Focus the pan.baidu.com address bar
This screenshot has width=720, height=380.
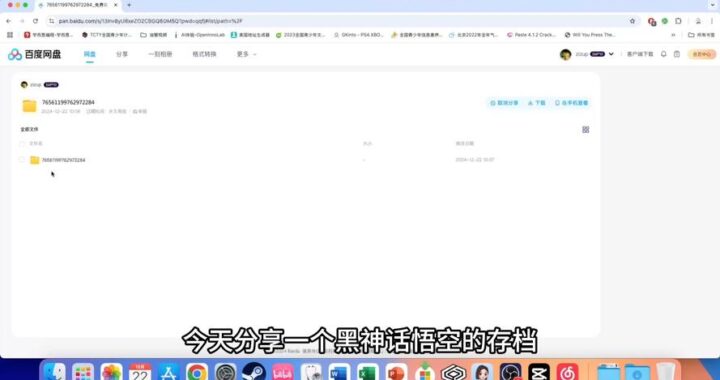[x=340, y=21]
